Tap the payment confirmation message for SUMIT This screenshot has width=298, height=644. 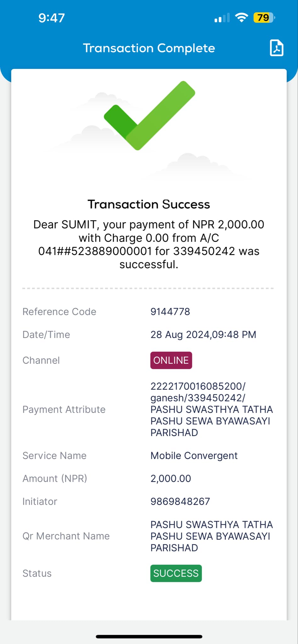(149, 244)
